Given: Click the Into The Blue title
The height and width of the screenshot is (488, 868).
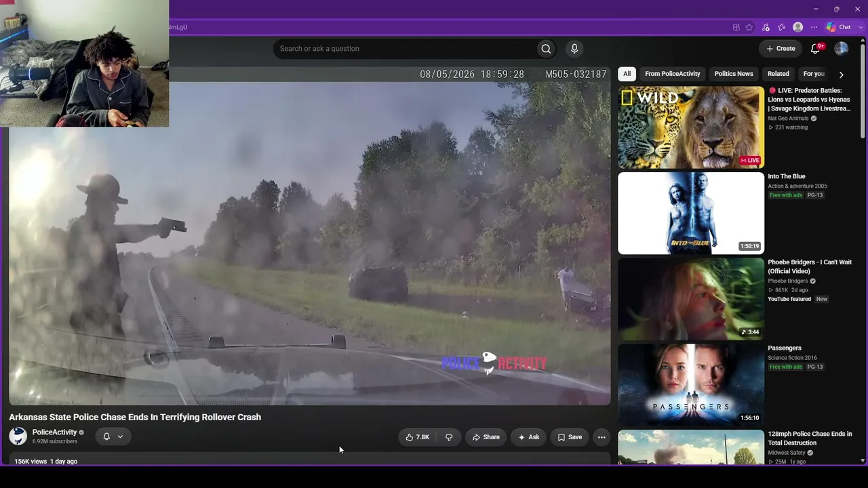Looking at the screenshot, I should pos(787,177).
